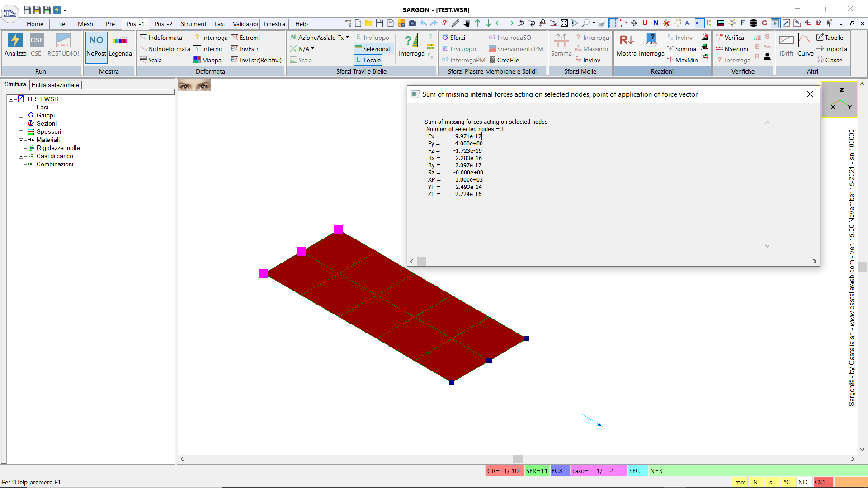The image size is (868, 488).
Task: Click the pencil edit toolbar icon
Action: tap(456, 23)
